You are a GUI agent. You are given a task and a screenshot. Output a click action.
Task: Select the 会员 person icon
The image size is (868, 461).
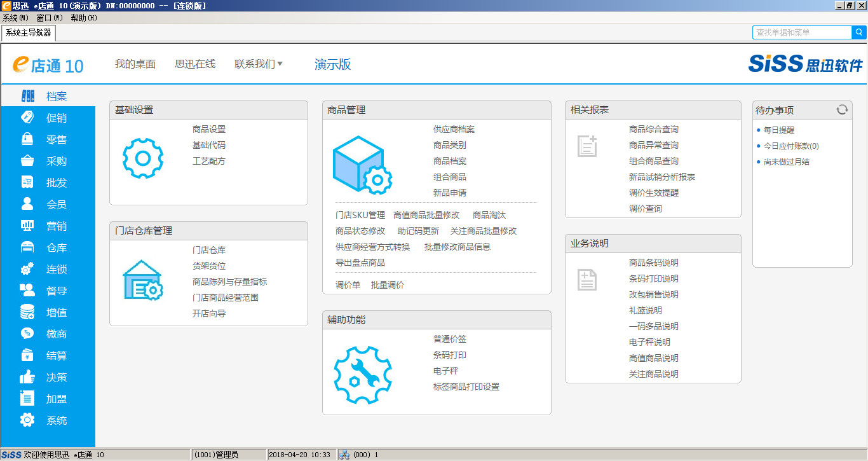28,204
